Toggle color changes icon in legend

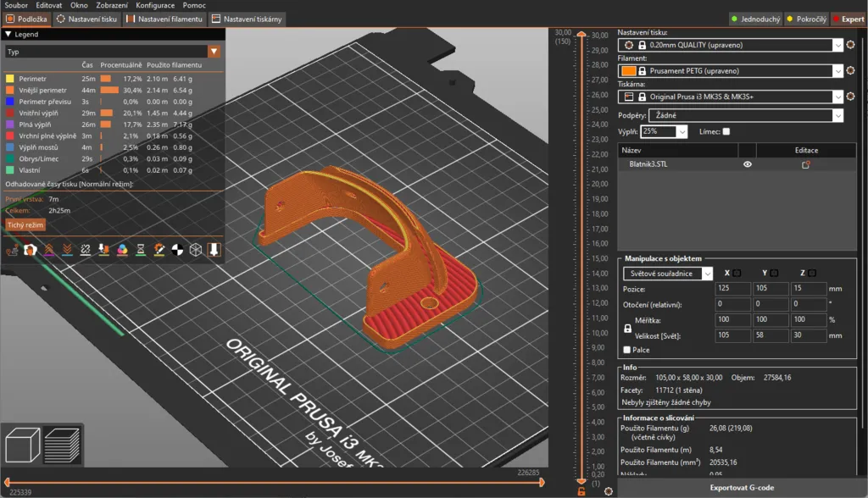(x=123, y=249)
